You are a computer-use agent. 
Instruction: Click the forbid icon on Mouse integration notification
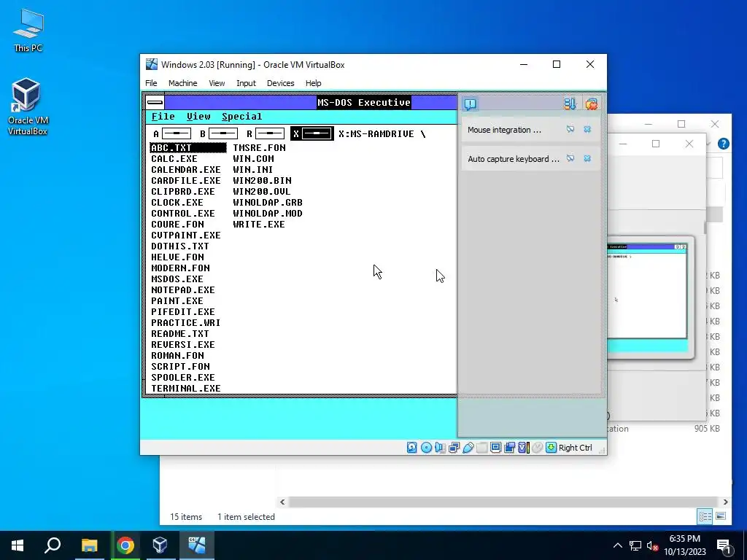pos(570,130)
